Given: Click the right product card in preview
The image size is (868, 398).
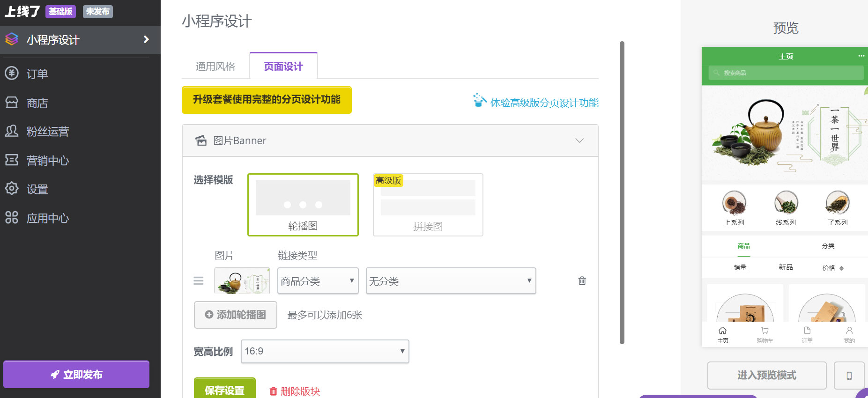Looking at the screenshot, I should click(827, 303).
